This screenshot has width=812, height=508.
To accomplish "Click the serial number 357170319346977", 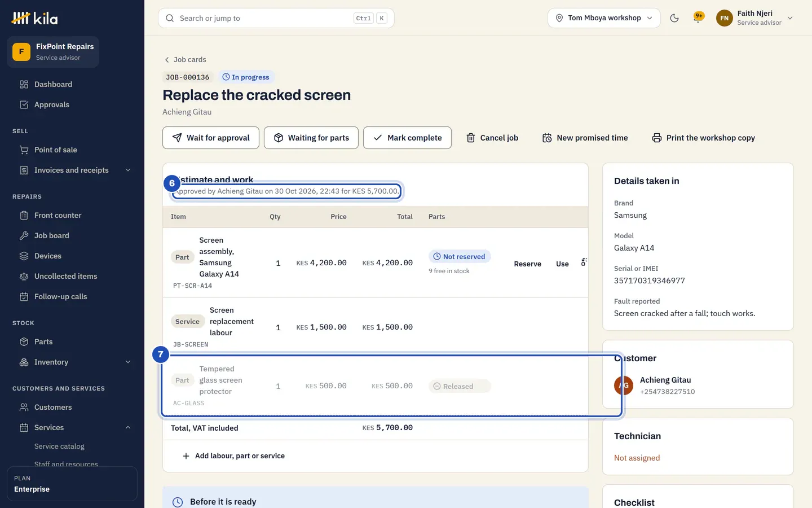I will (x=650, y=281).
